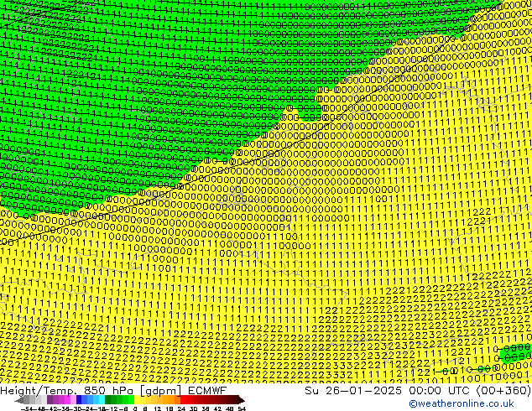Click the dark blue legend swatch at -30

[79, 400]
